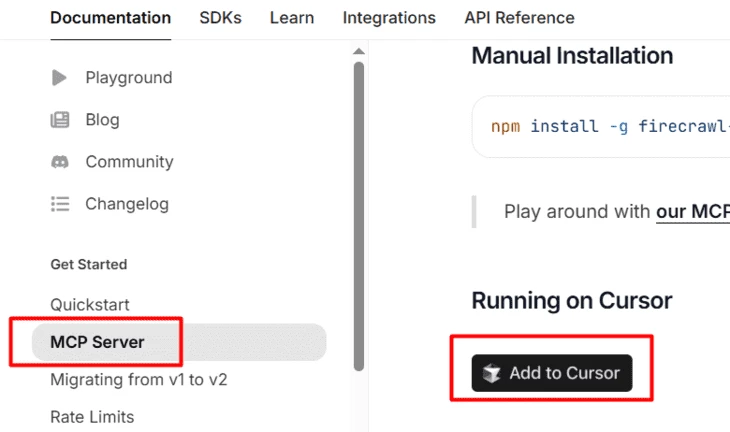
Task: Click the Cursor cube logo icon
Action: 491,373
